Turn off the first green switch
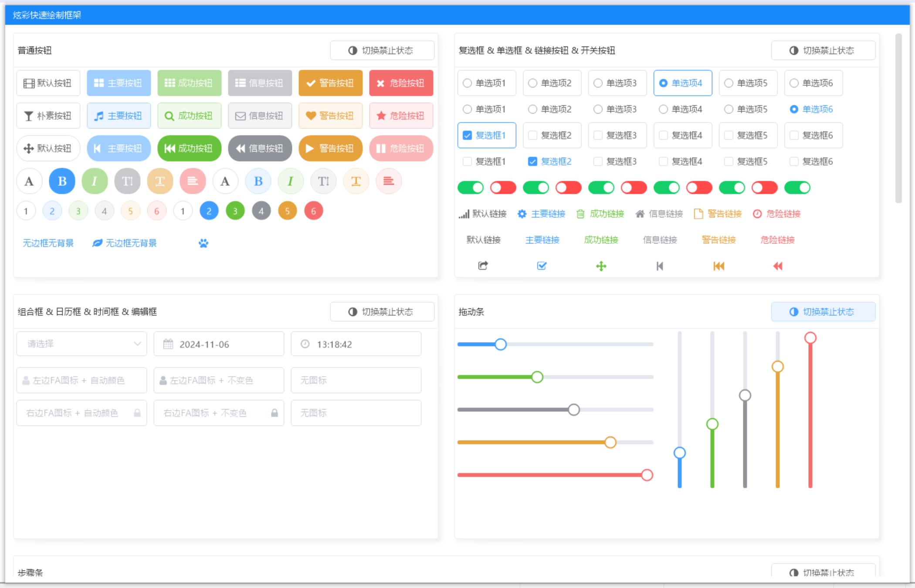The image size is (915, 588). pos(471,188)
